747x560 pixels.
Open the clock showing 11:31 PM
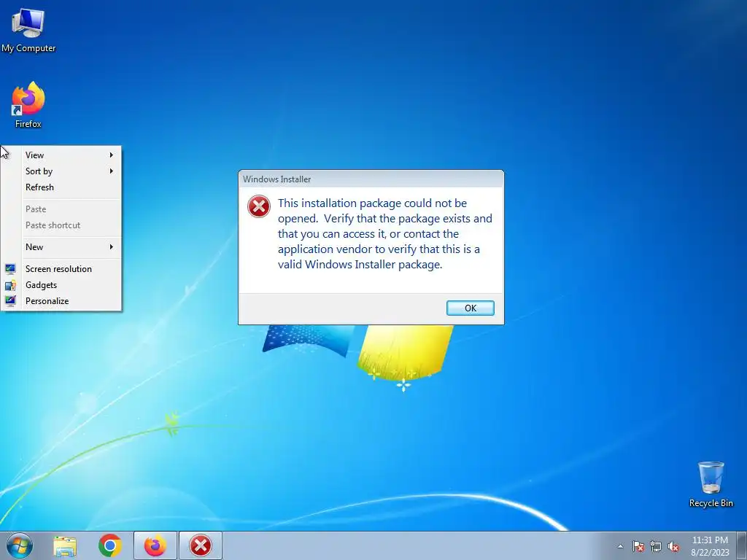click(x=710, y=545)
